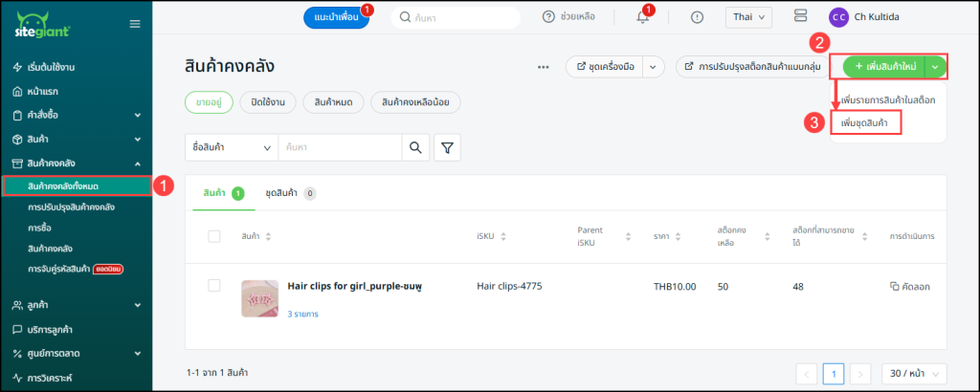This screenshot has width=980, height=392.
Task: Toggle the select-all checkbox in table header
Action: tap(214, 236)
